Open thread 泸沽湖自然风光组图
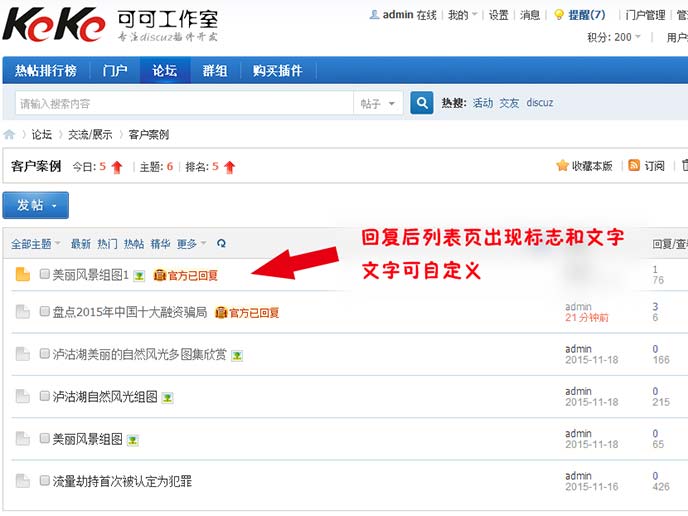 pyautogui.click(x=105, y=397)
